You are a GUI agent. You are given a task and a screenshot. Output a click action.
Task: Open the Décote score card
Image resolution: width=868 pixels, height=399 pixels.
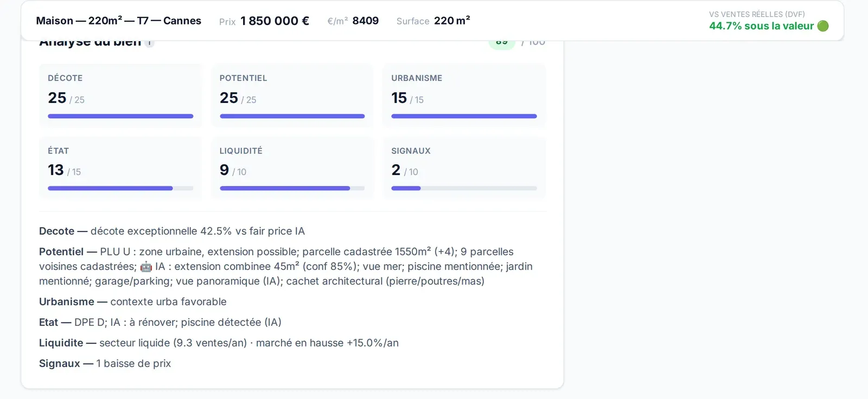120,95
